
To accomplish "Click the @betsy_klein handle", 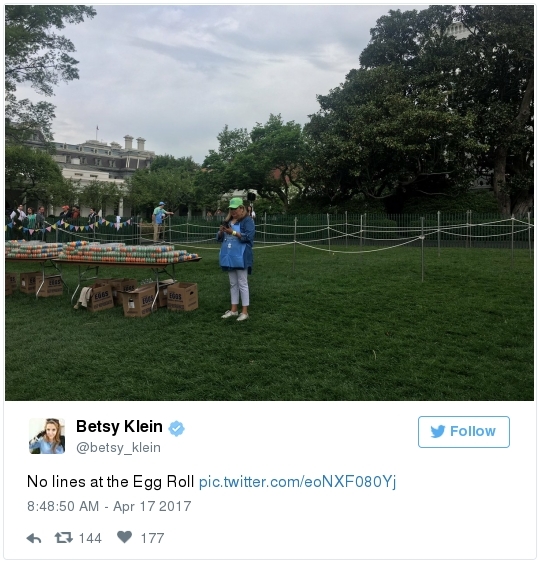I will [118, 447].
